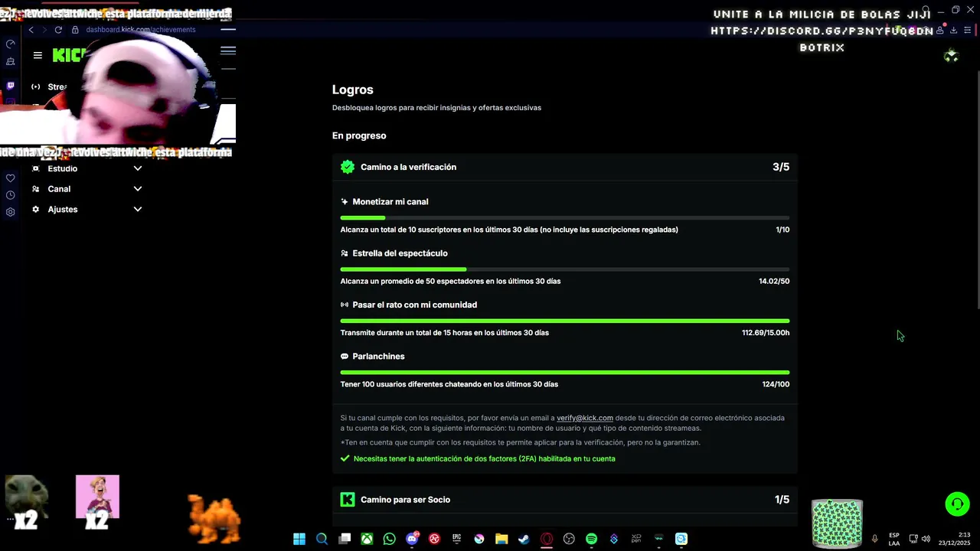The height and width of the screenshot is (551, 980).
Task: Open browser downloads icon
Action: 953,31
